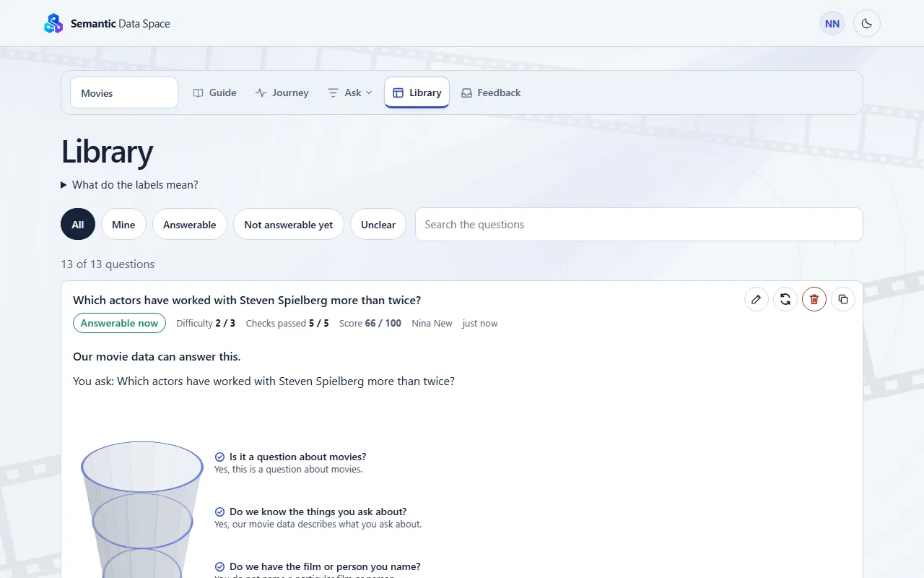This screenshot has width=924, height=578.
Task: Click 'Our movie data can answer this.'
Action: click(157, 357)
